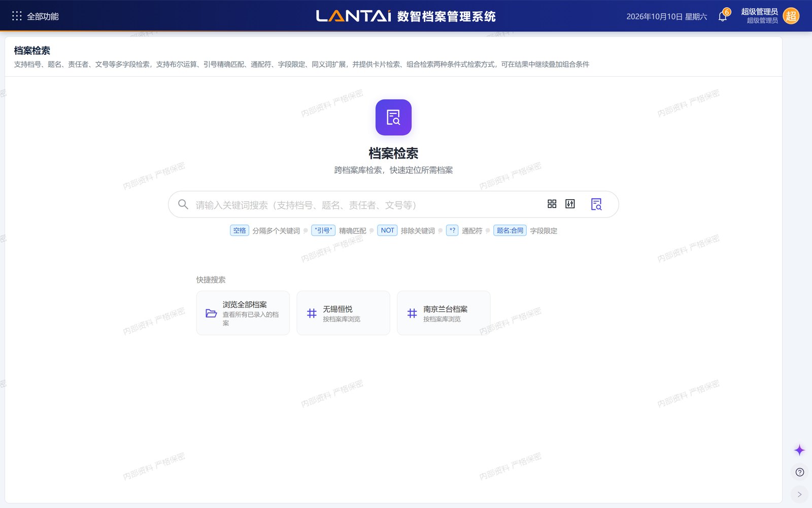Expand side panel with chevron arrow
This screenshot has height=508, width=812.
click(800, 494)
